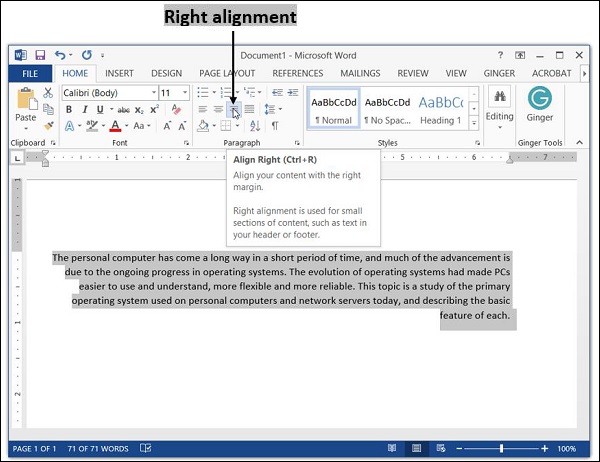Switch to the REVIEW tab

click(412, 73)
